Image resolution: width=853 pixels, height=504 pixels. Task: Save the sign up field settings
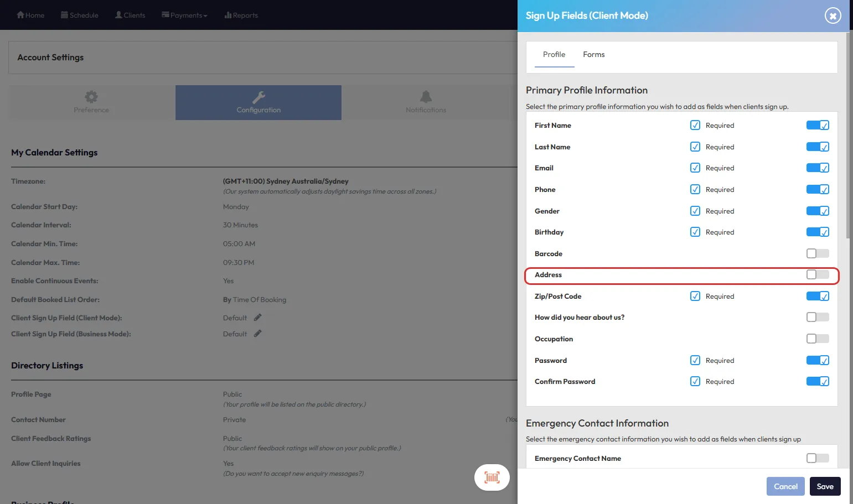825,486
